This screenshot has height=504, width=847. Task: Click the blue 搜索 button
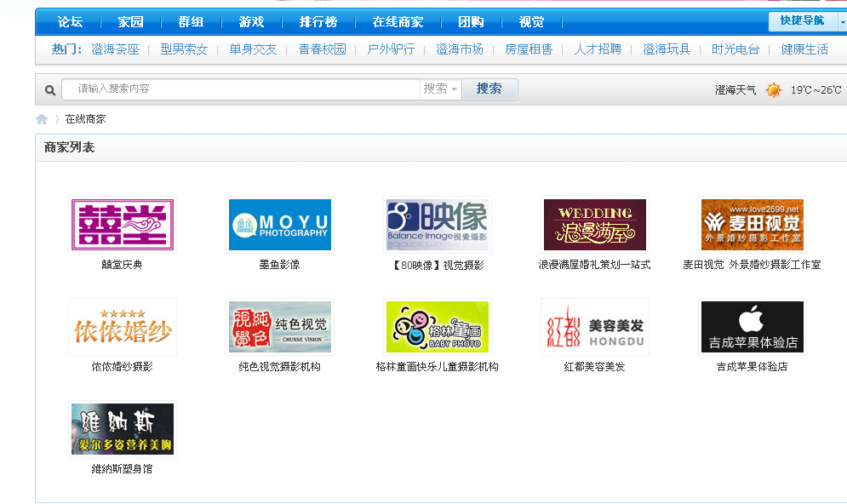tap(489, 89)
